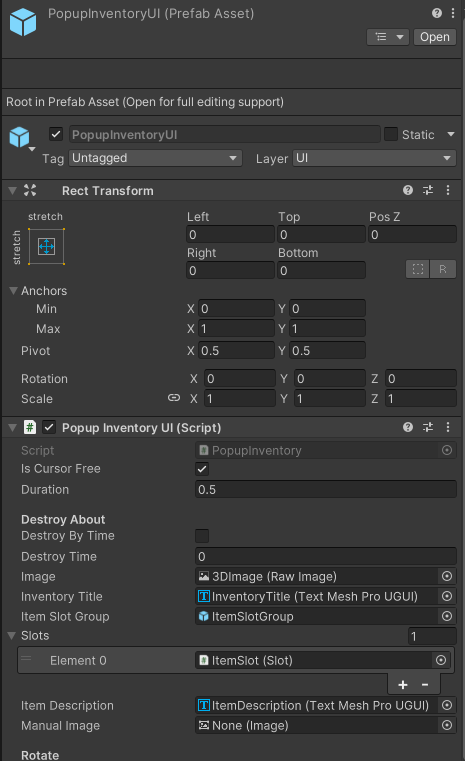
Task: Click Blueprint mode button in Rect Transform
Action: [418, 269]
